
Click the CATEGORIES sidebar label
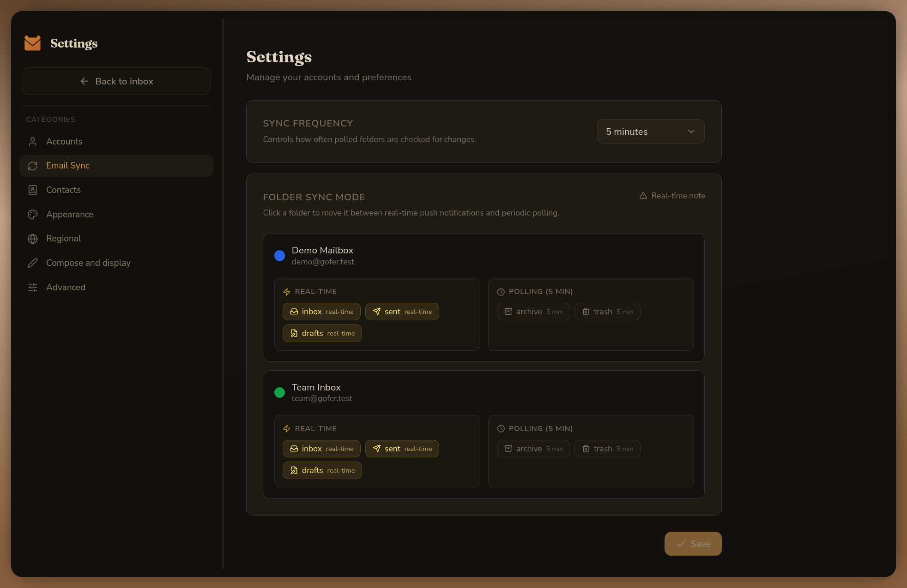[50, 119]
